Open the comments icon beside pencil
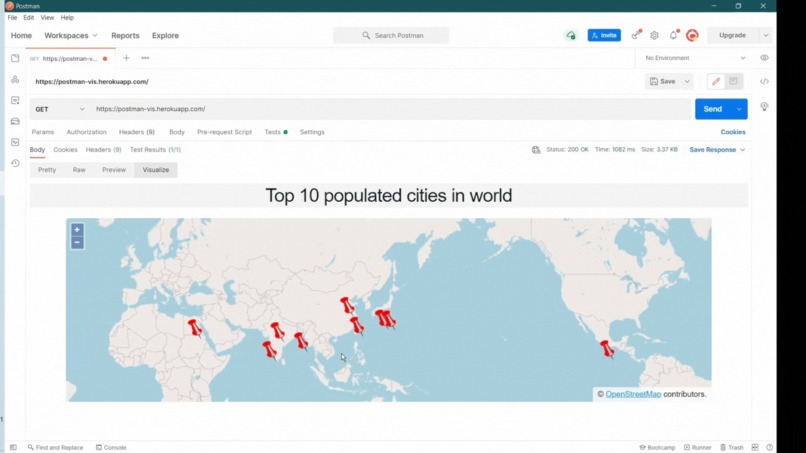The image size is (806, 453). pos(733,81)
